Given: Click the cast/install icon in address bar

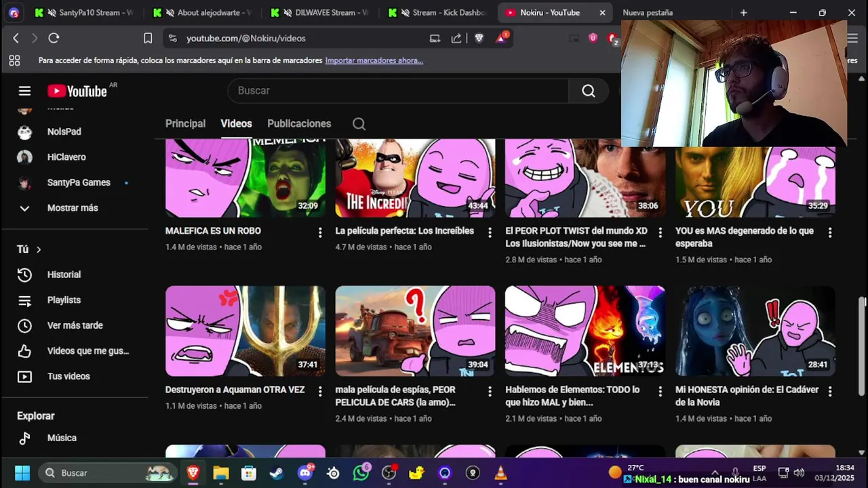Looking at the screenshot, I should [x=435, y=39].
